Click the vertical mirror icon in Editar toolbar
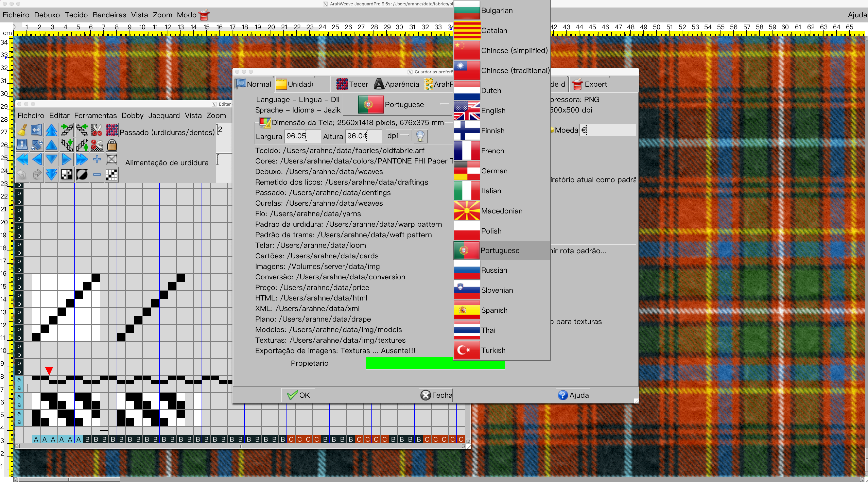 (22, 145)
